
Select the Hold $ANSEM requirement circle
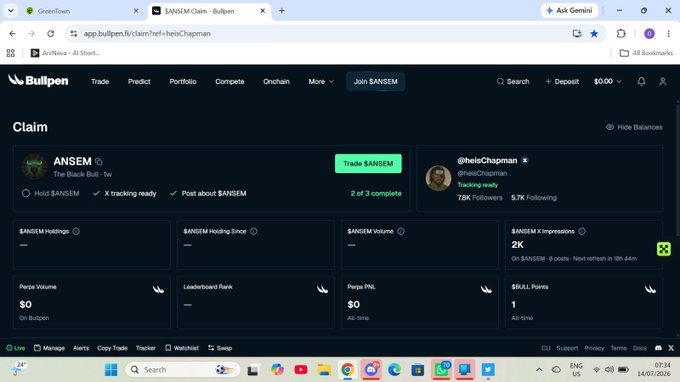pyautogui.click(x=26, y=193)
